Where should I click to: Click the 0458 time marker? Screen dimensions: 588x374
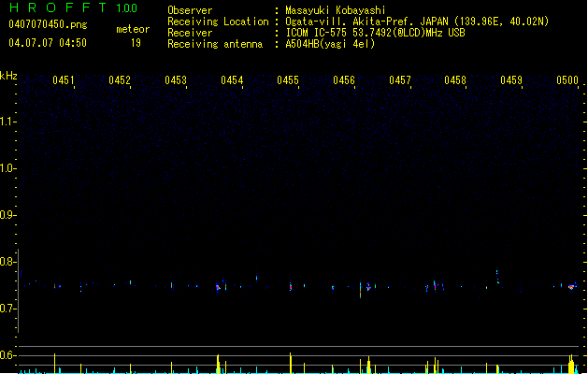tap(455, 80)
